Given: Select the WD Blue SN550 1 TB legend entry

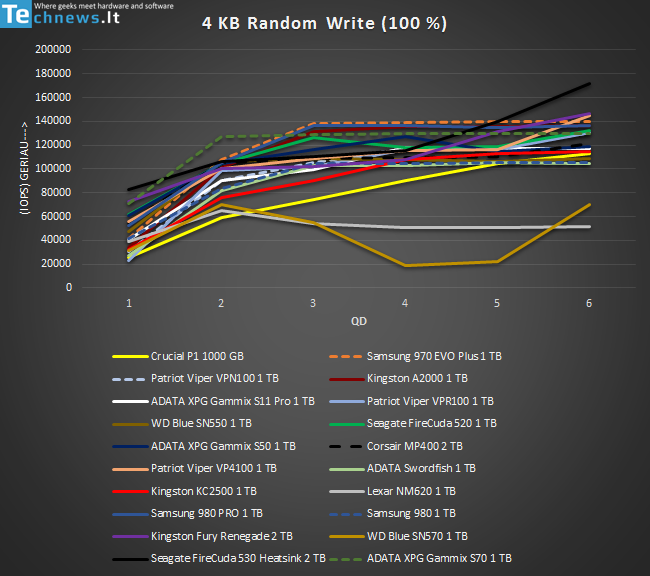Looking at the screenshot, I should 182,423.
